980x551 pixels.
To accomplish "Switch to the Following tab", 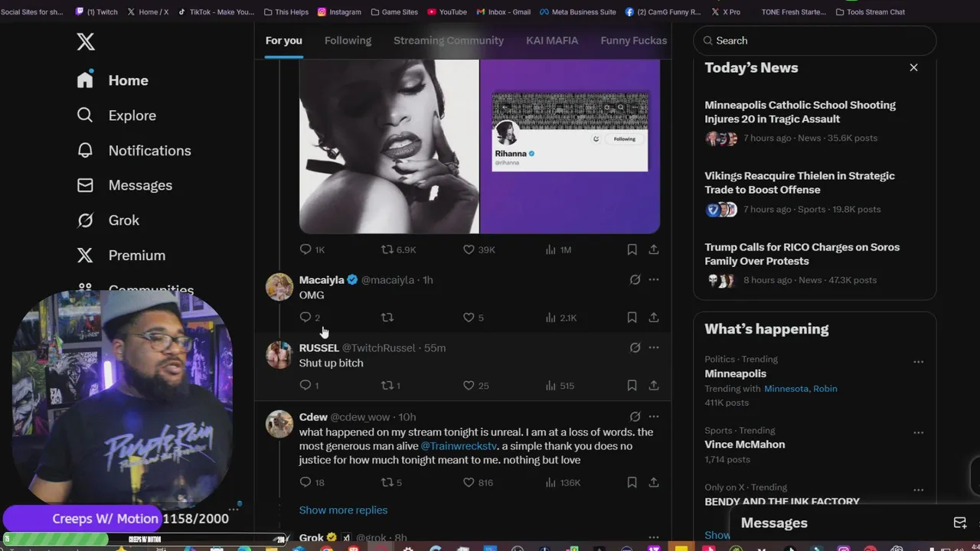I will [x=348, y=41].
